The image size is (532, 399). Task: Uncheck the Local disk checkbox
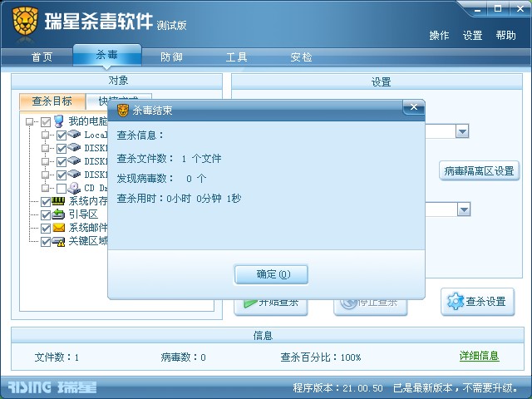coord(62,135)
